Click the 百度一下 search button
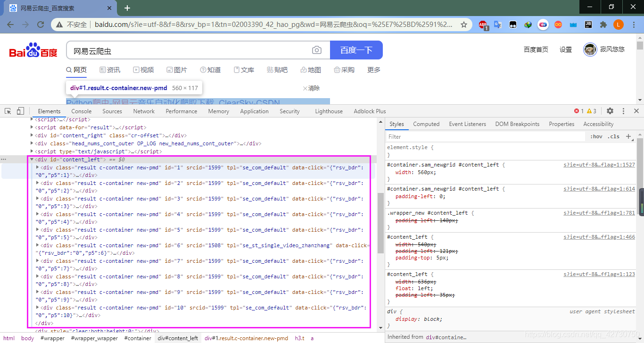Screen dimensions: 644x343 coord(356,50)
